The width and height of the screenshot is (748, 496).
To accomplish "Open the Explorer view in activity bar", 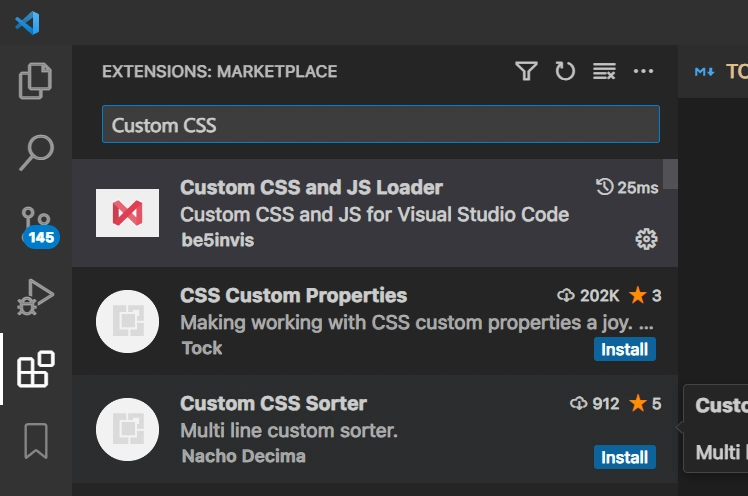I will click(36, 81).
